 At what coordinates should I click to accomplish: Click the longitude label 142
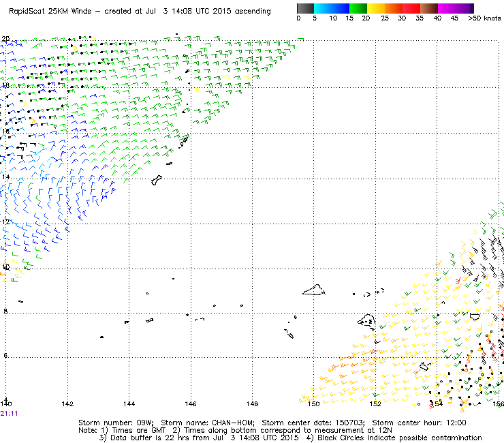(x=67, y=403)
